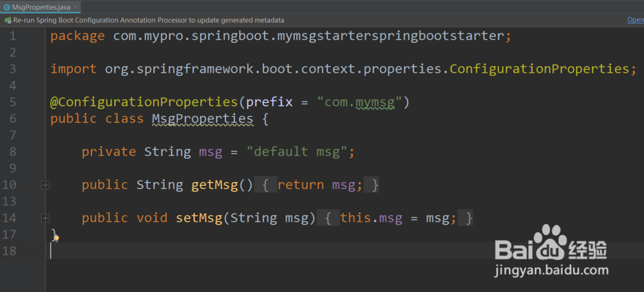
Task: Expand the folded getMsg() method
Action: 45,185
